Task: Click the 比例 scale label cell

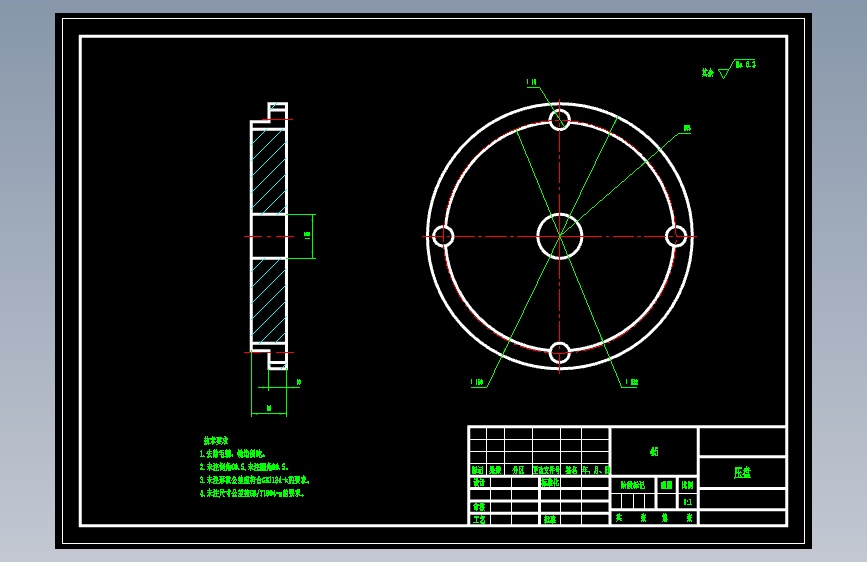Action: (688, 485)
